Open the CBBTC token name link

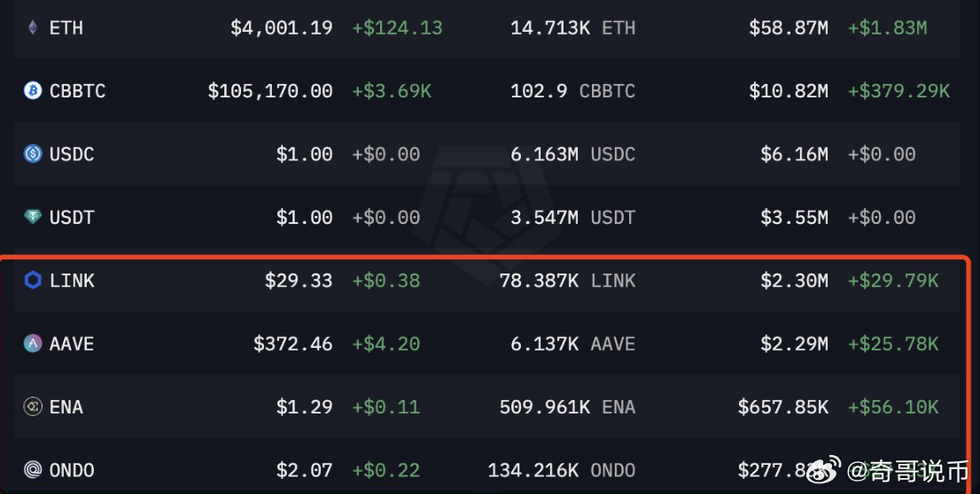77,91
